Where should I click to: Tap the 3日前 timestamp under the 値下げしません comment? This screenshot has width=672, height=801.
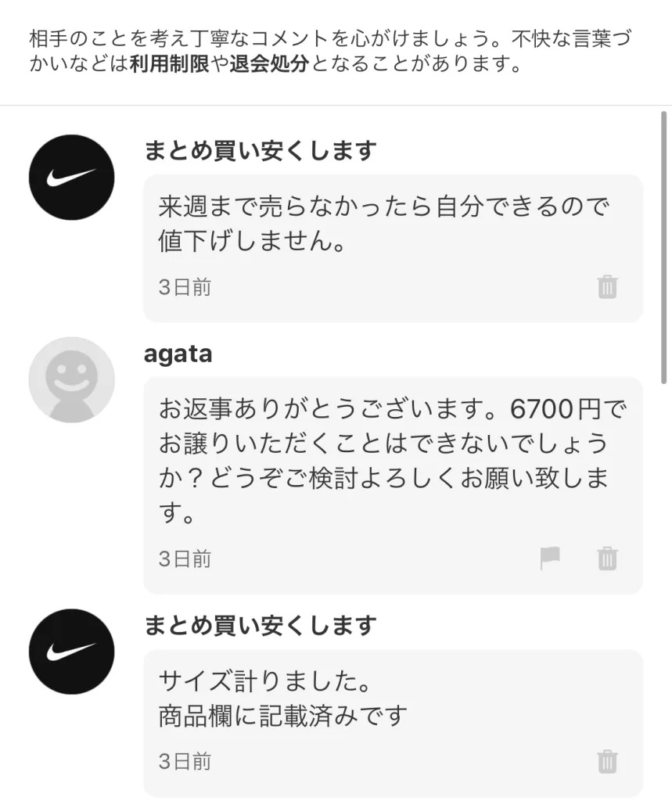click(185, 287)
